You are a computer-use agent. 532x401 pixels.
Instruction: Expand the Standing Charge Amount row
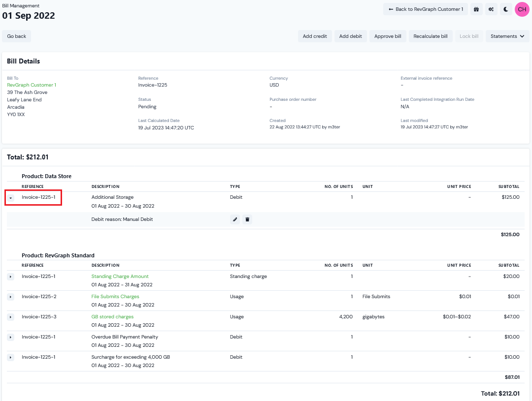tap(10, 277)
